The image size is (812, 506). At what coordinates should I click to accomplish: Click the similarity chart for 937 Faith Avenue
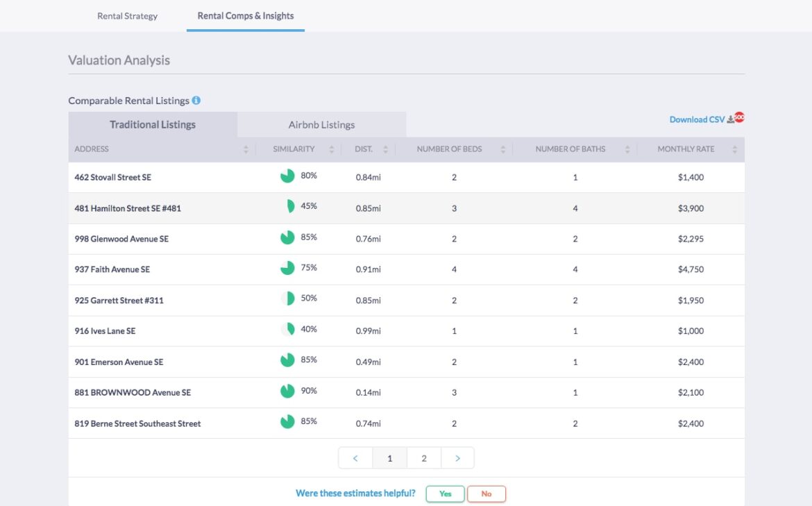(287, 269)
